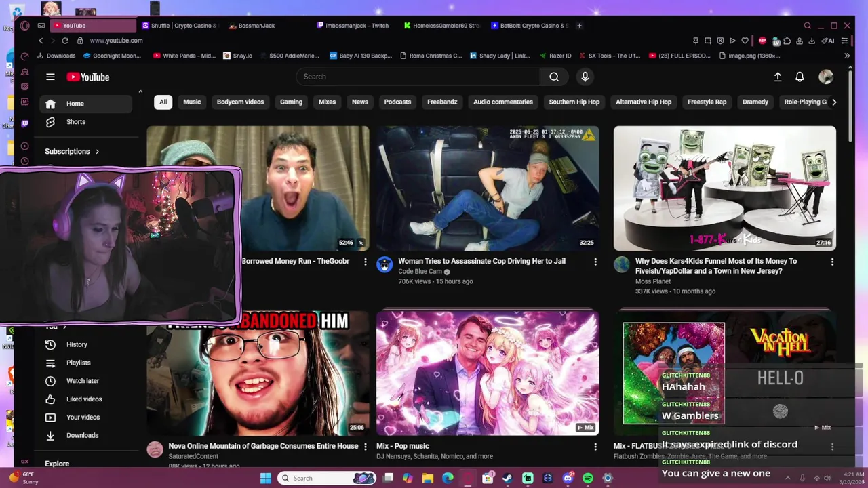Click the YouTube search input field
Image resolution: width=868 pixels, height=488 pixels.
tap(418, 77)
